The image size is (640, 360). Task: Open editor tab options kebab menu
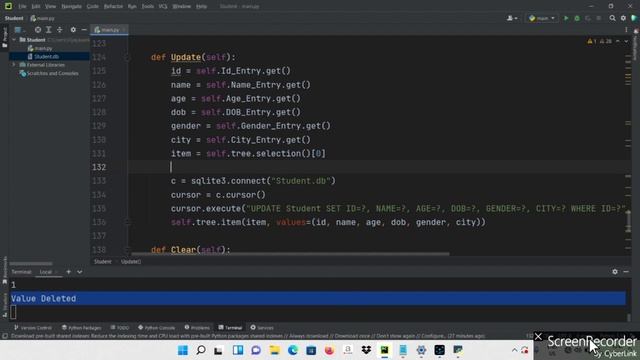626,30
